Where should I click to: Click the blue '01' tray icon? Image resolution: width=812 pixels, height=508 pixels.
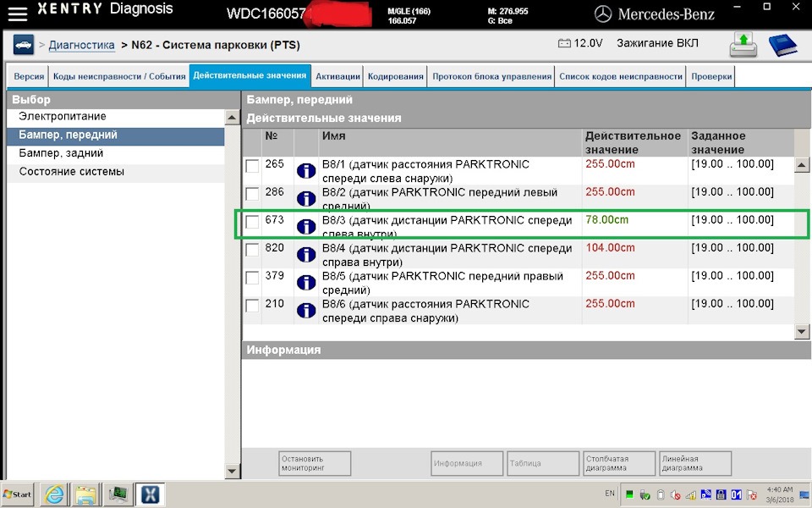click(736, 494)
